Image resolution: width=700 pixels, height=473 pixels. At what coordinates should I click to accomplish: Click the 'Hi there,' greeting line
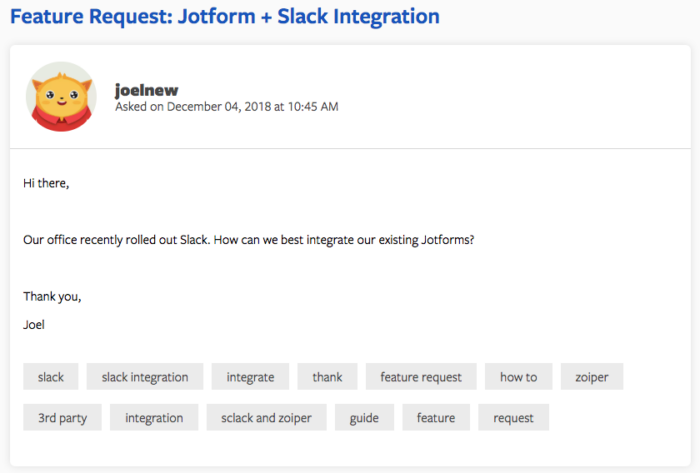(x=46, y=184)
